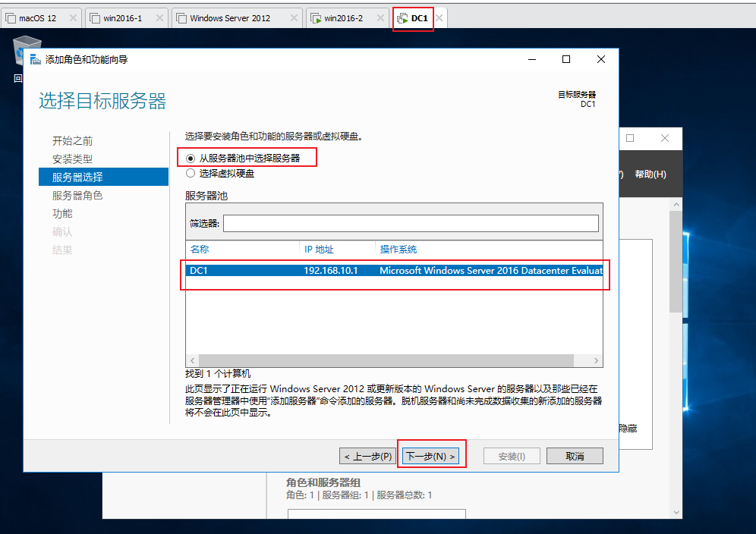Viewport: 756px width, 534px height.
Task: Close the macOS 12 tab
Action: point(74,18)
